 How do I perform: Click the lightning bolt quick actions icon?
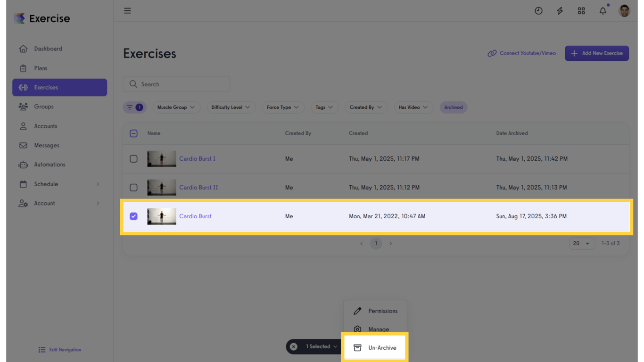pos(560,11)
